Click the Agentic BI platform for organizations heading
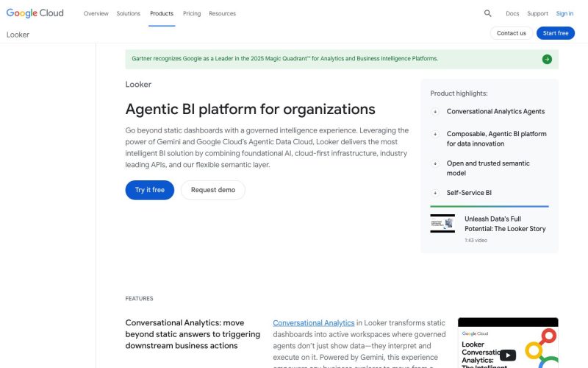The image size is (588, 368). (250, 109)
